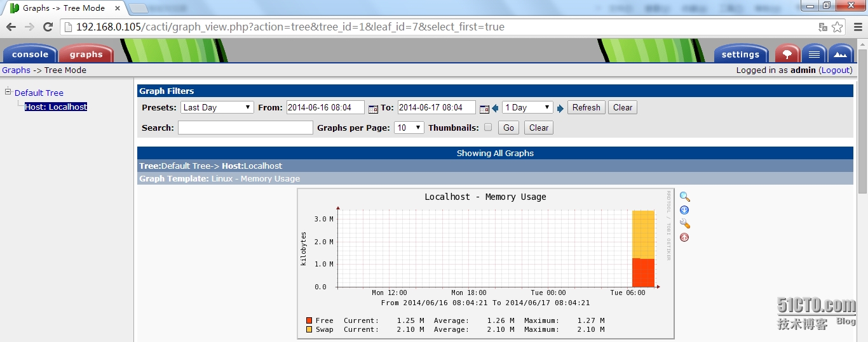
Task: Click the admin username text
Action: tap(803, 70)
